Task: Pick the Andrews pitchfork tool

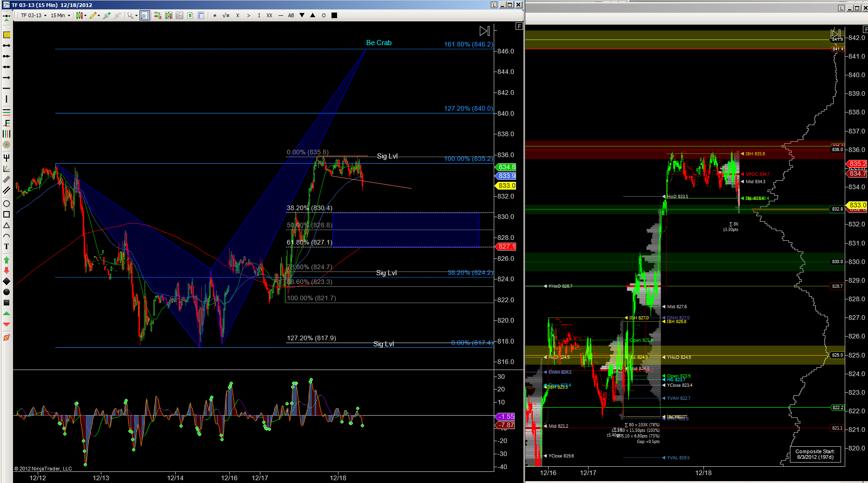Action: [7, 158]
